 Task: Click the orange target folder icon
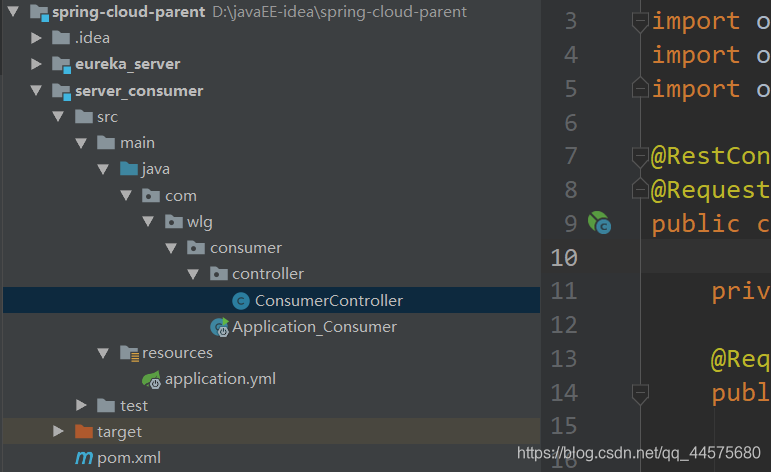pos(84,432)
